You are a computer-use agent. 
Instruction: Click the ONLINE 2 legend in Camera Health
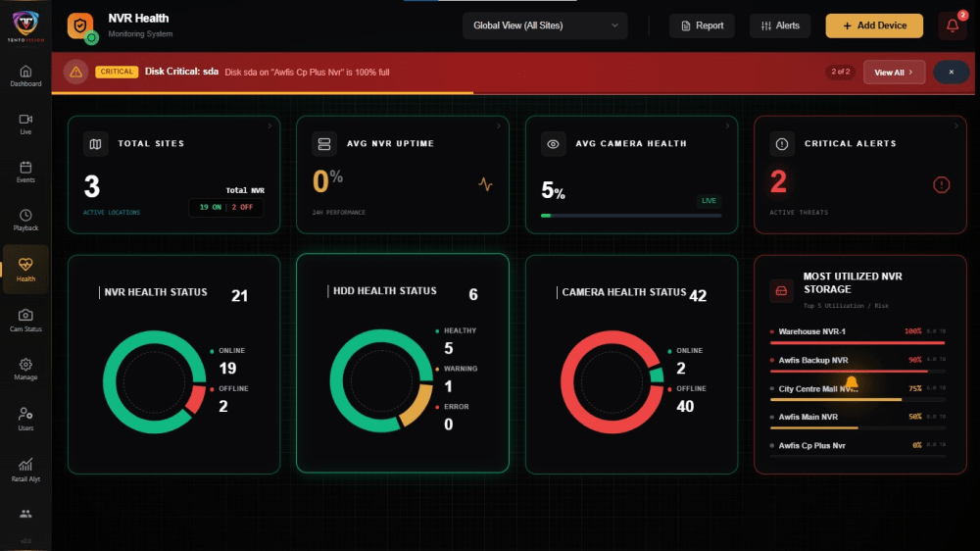[x=685, y=361]
